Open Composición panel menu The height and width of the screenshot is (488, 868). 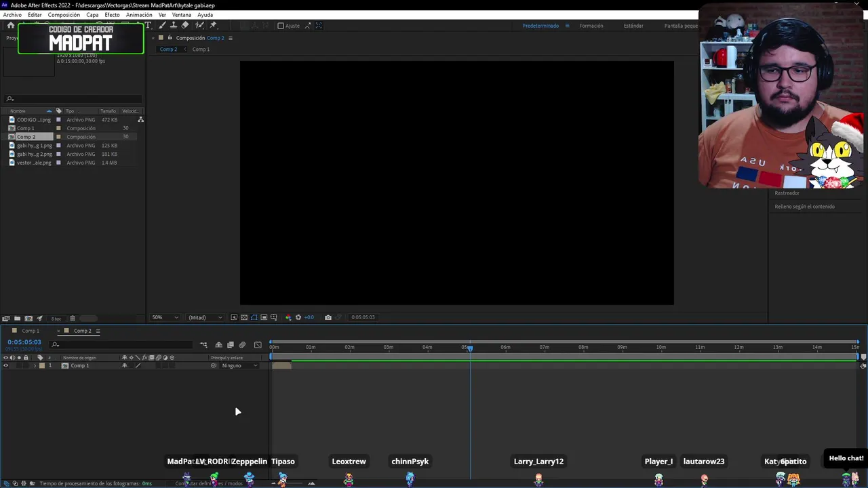231,38
